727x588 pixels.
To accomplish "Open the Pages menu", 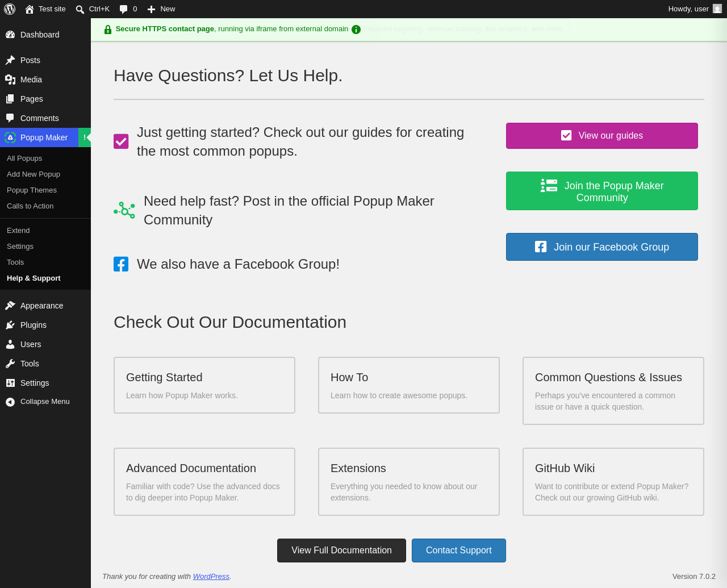I will pos(45,99).
